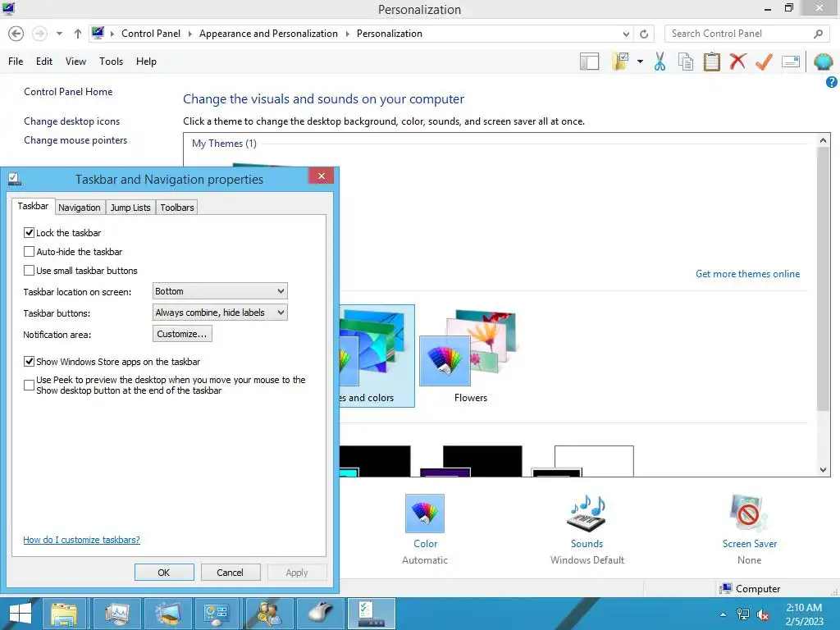Click Get more themes online link
This screenshot has height=630, width=840.
(747, 274)
